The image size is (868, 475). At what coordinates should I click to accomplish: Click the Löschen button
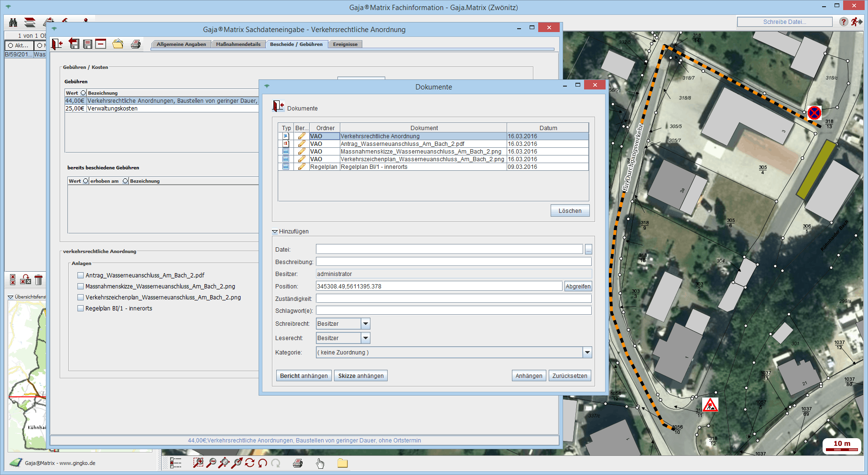coord(570,211)
